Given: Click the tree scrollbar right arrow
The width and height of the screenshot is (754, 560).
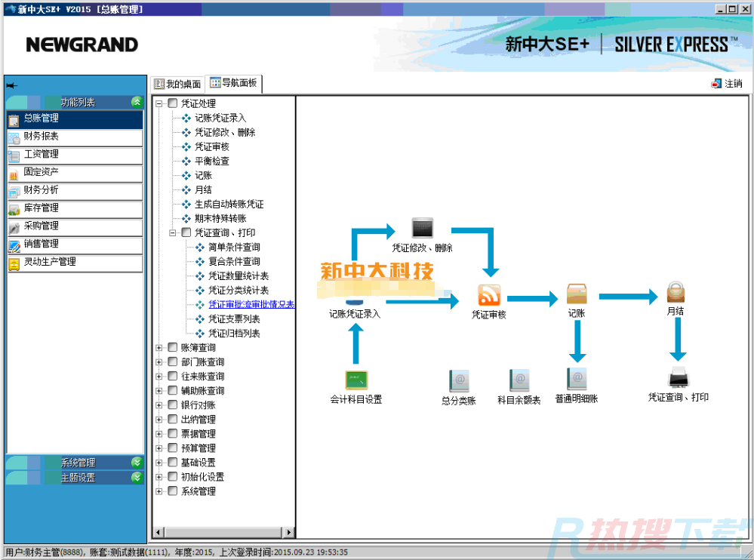Looking at the screenshot, I should coord(288,532).
